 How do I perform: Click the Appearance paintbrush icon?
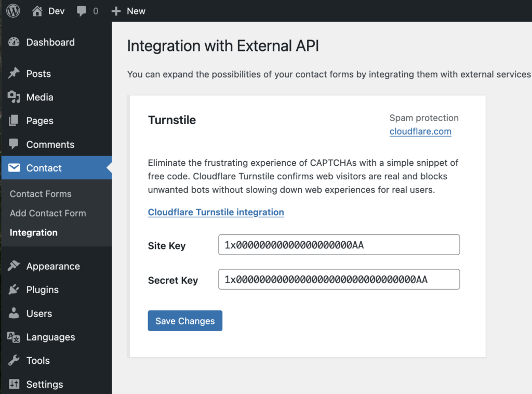(x=14, y=266)
